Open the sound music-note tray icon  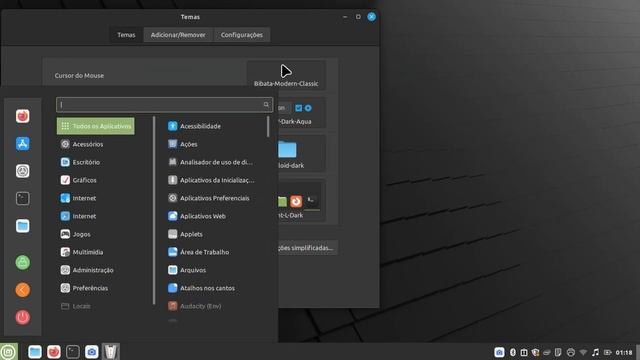click(x=596, y=352)
